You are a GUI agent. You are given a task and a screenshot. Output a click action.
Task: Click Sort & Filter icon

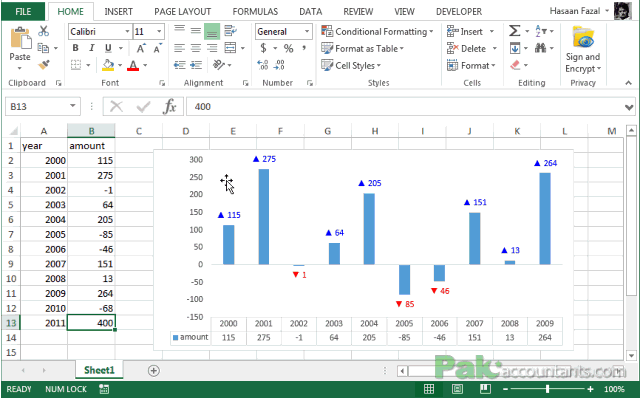541,31
